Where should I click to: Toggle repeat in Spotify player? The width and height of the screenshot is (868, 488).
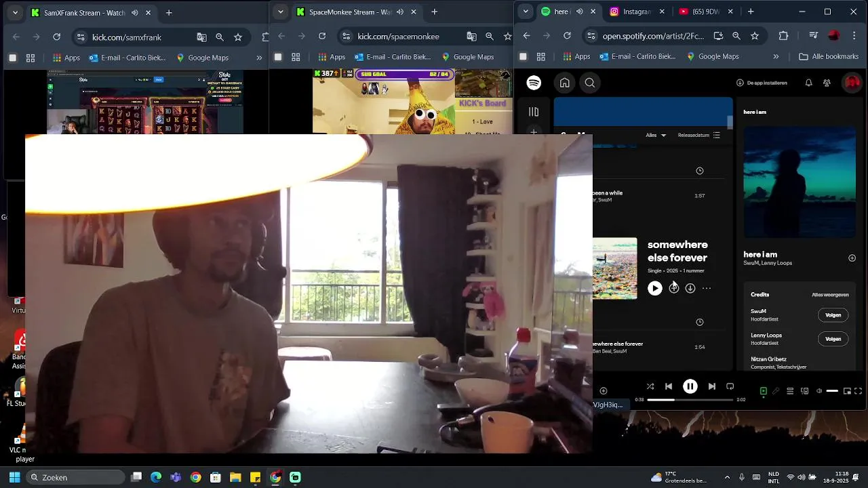(x=730, y=386)
